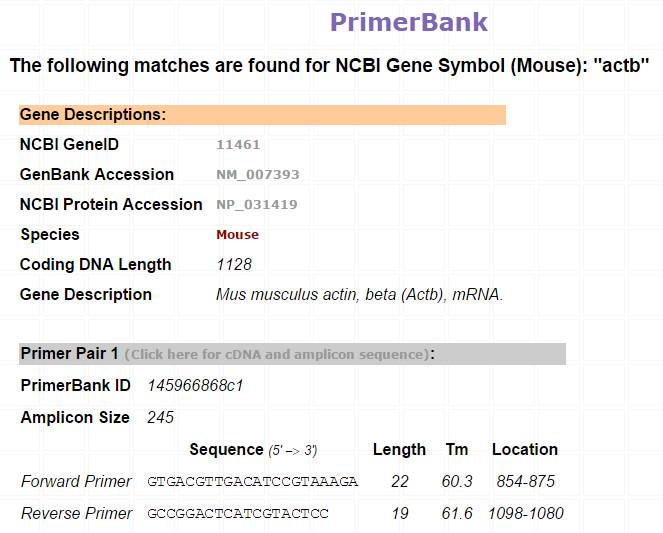Click the forward primer location 854-875
The image size is (663, 533).
pyautogui.click(x=526, y=481)
